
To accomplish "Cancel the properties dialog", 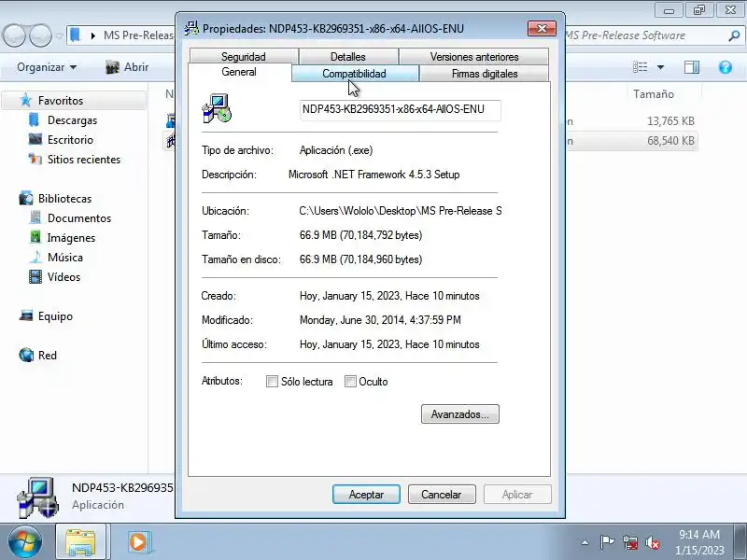I will [442, 495].
